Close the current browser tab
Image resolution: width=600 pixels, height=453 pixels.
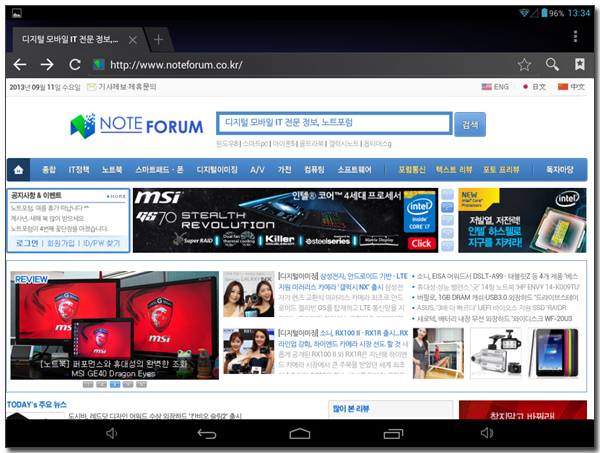(133, 40)
